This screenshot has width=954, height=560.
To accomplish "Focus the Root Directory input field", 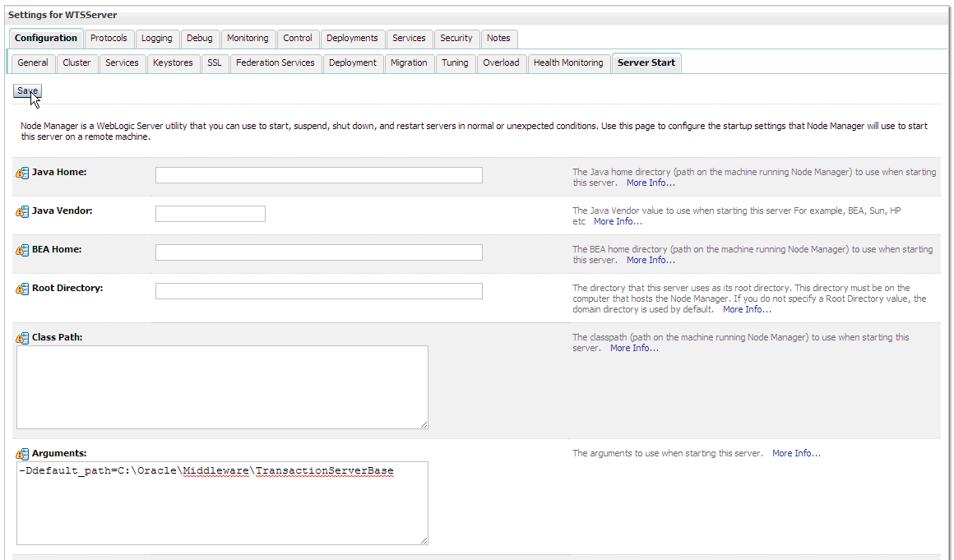I will coord(319,290).
